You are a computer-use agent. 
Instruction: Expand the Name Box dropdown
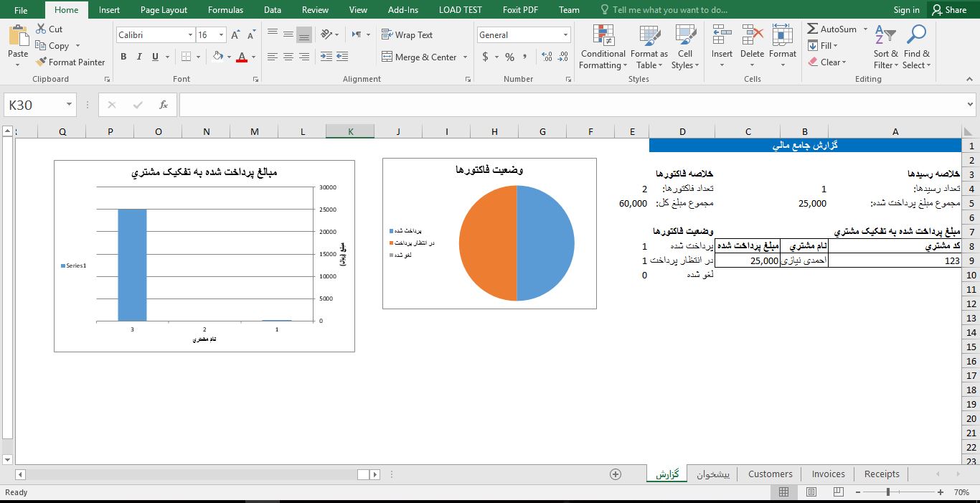click(x=70, y=105)
